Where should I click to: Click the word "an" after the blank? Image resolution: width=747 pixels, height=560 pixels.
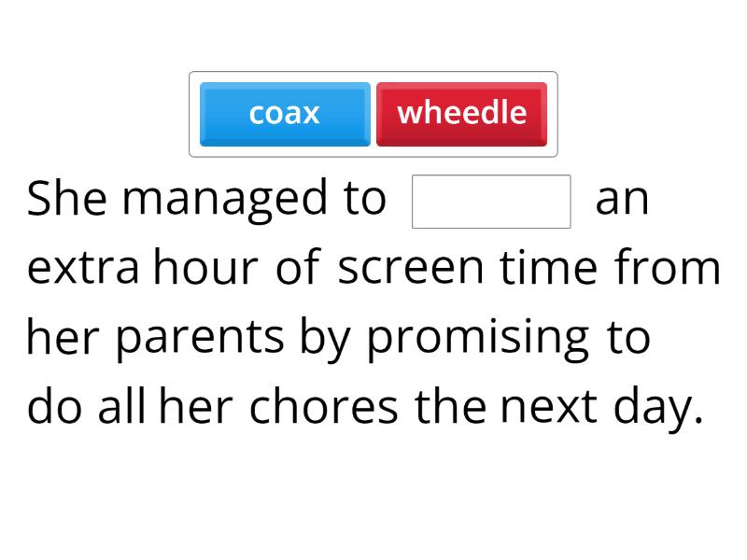(622, 199)
